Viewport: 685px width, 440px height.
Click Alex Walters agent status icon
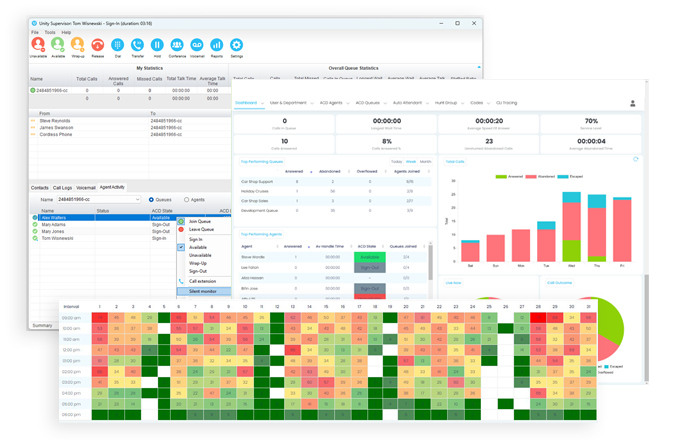(x=35, y=218)
